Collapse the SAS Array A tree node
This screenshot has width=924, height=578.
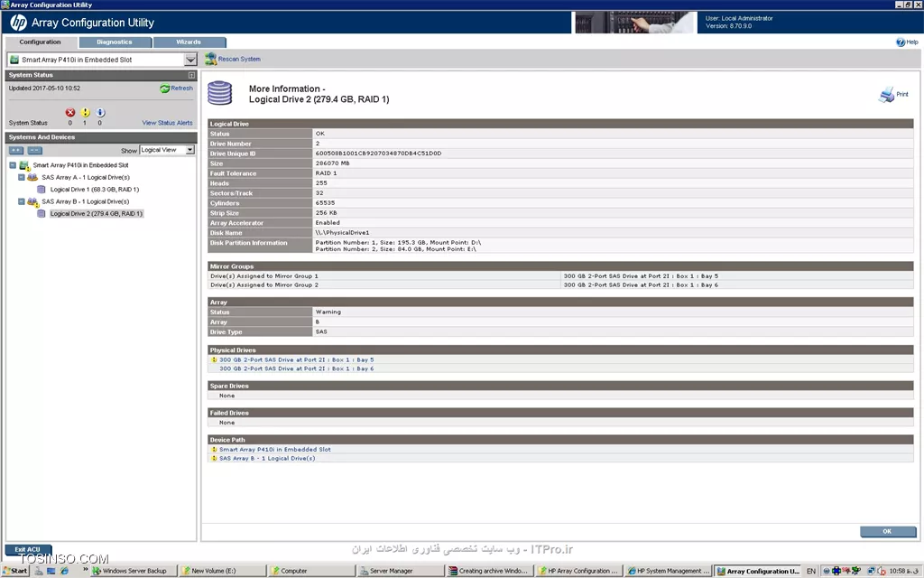coord(22,178)
